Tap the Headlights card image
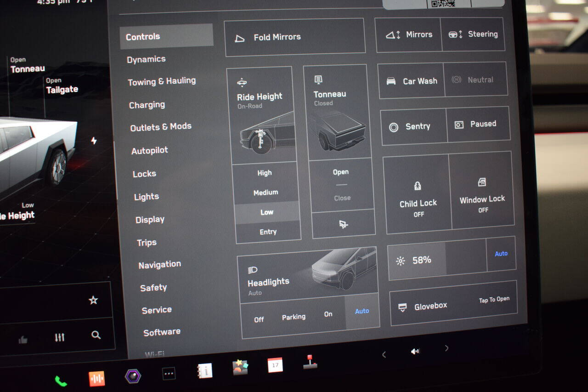 coord(344,269)
